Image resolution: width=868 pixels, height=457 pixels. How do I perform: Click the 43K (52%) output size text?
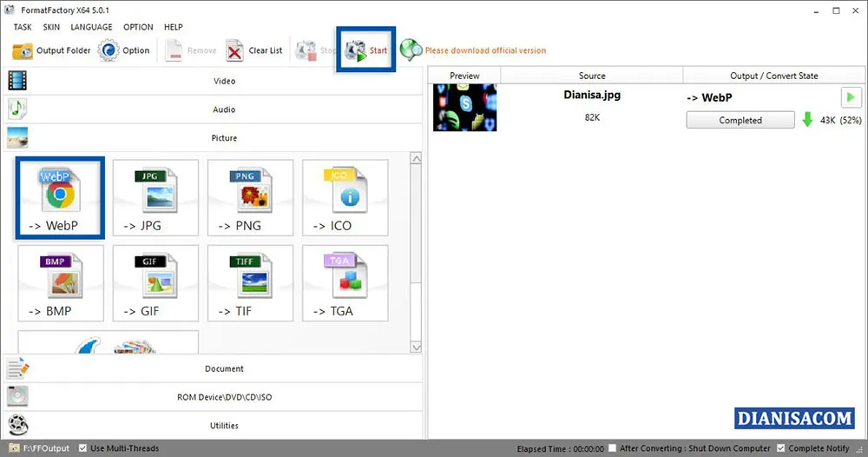pos(840,120)
